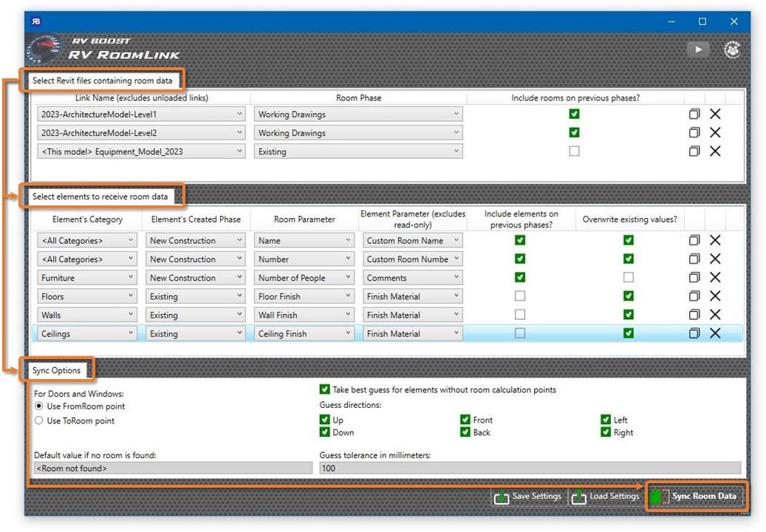Disable best guess for elements without calculation points
The width and height of the screenshot is (766, 532).
tap(324, 391)
